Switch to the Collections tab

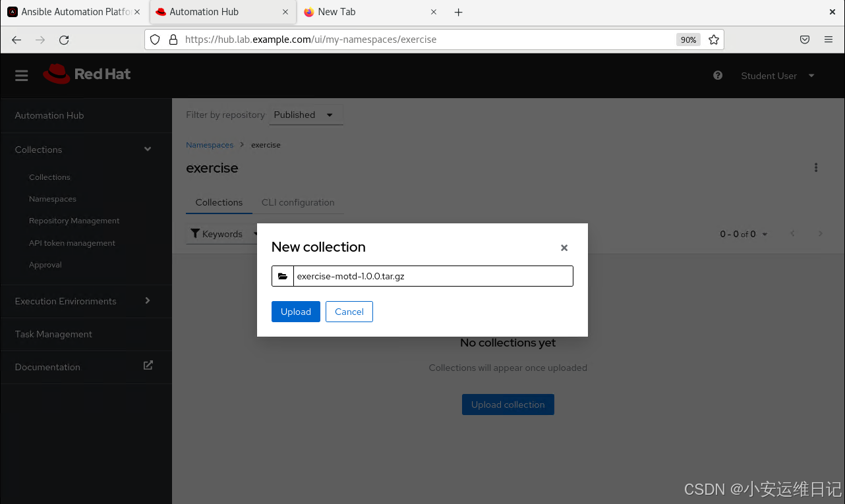[219, 202]
